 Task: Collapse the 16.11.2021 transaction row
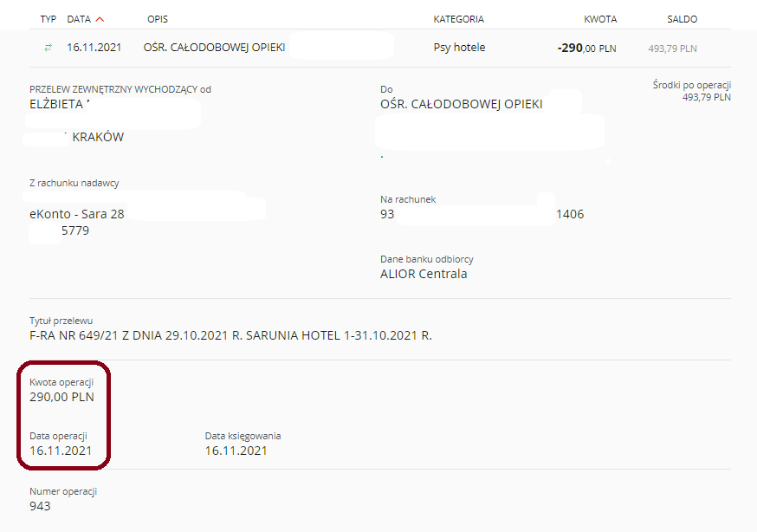tap(380, 48)
